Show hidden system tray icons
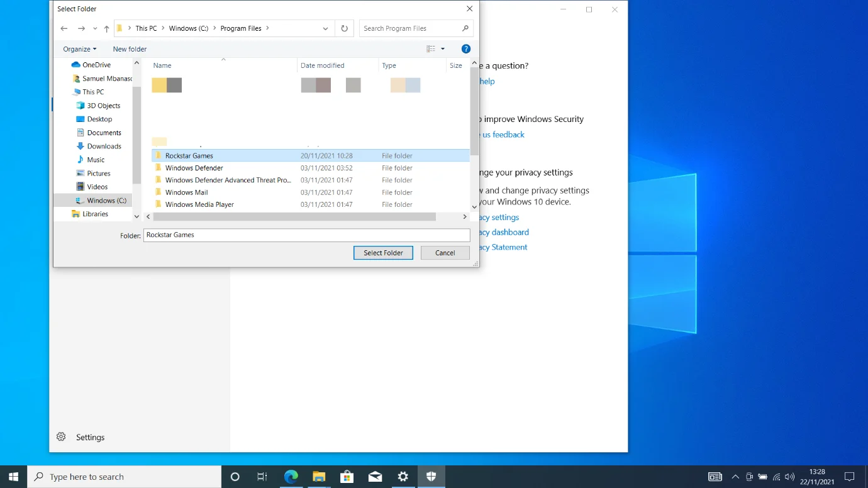The height and width of the screenshot is (488, 868). tap(735, 477)
